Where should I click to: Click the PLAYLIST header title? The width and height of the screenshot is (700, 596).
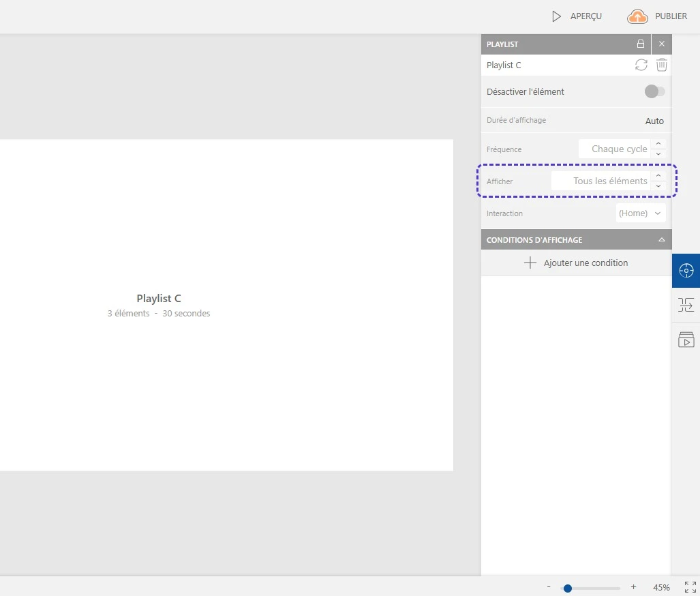click(502, 44)
